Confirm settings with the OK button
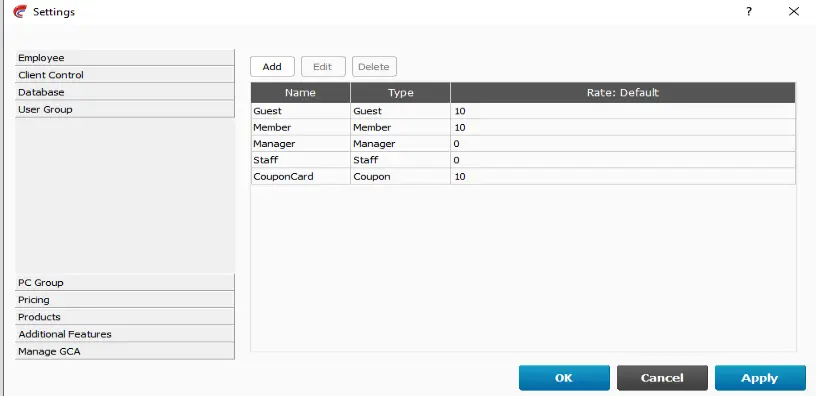 (x=564, y=378)
